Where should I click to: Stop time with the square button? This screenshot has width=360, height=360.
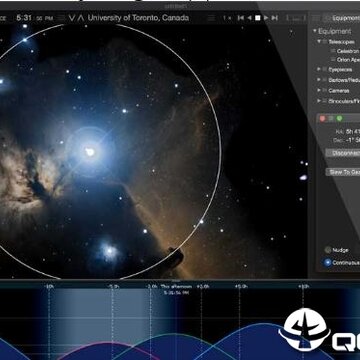(258, 18)
